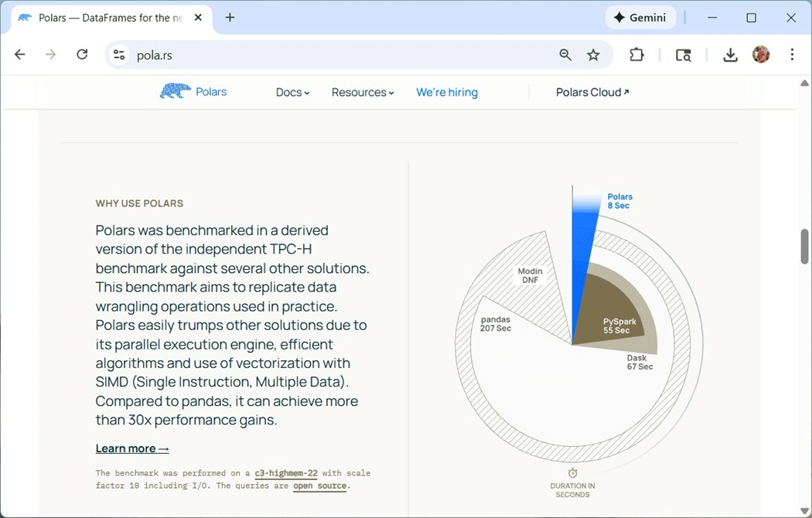Open Chrome's three-dot menu
This screenshot has width=812, height=518.
tap(792, 54)
